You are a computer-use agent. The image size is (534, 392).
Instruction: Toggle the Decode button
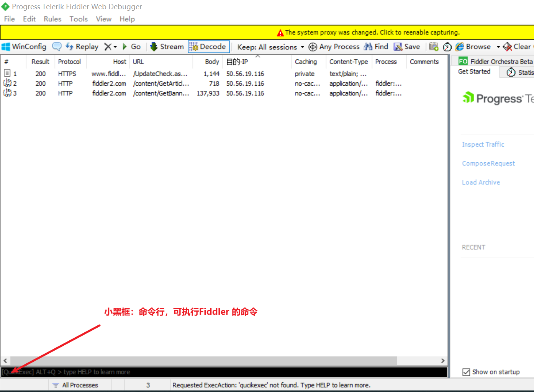209,47
